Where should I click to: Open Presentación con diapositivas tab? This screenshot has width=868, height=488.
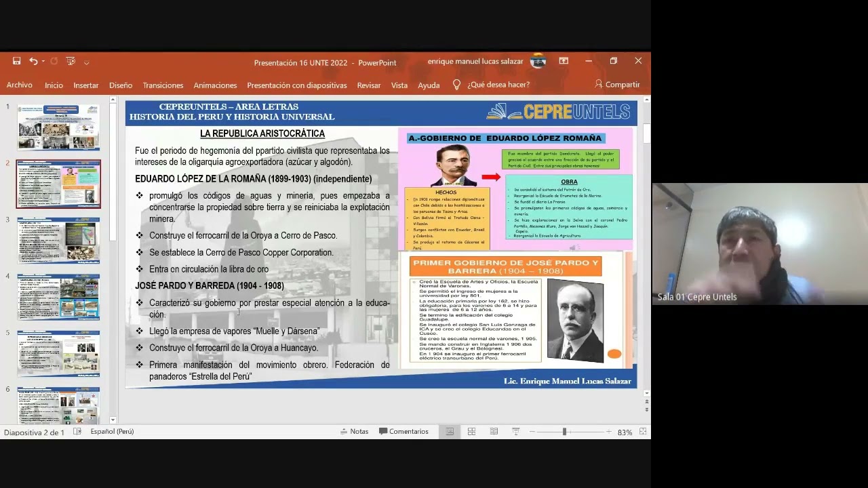297,85
